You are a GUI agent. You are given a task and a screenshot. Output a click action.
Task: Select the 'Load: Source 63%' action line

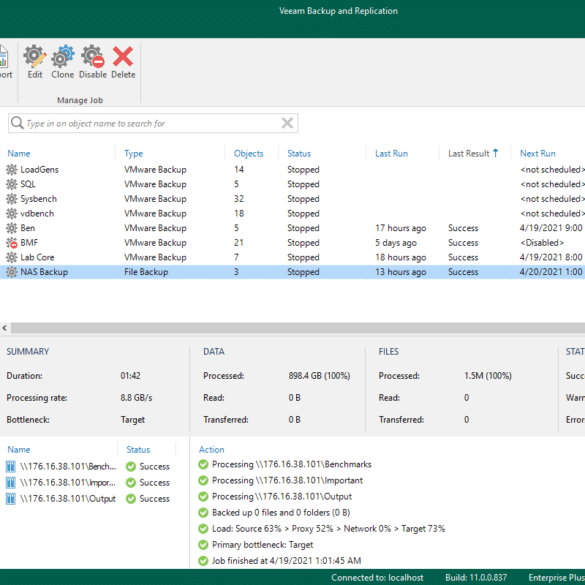click(328, 529)
